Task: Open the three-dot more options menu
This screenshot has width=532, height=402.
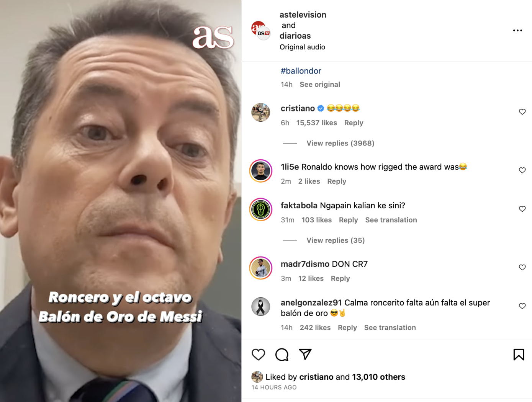Action: click(x=517, y=31)
